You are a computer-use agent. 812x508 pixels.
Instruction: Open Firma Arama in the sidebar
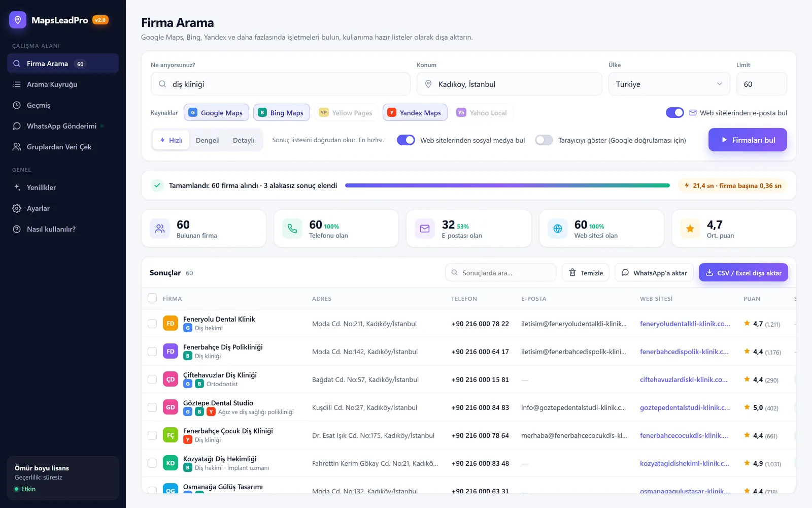click(63, 63)
